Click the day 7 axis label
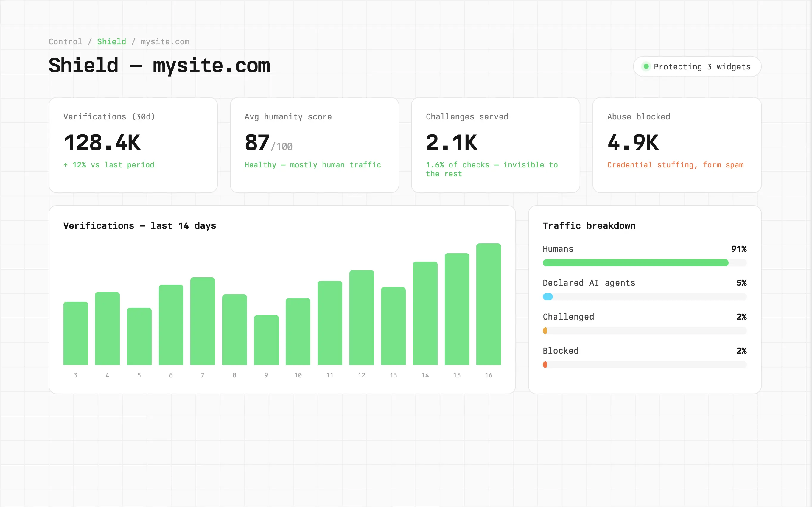The height and width of the screenshot is (507, 812). (x=203, y=375)
